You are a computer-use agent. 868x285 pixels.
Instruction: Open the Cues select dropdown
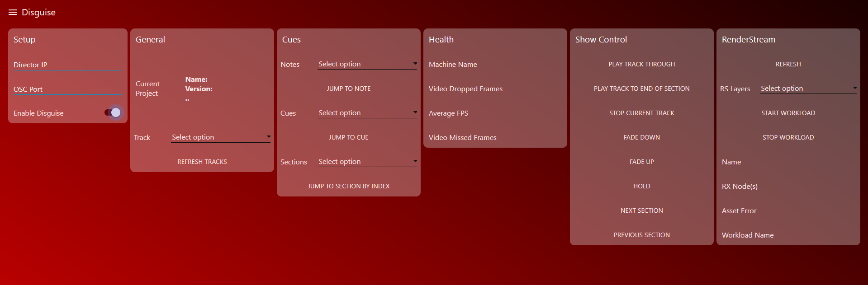(367, 113)
